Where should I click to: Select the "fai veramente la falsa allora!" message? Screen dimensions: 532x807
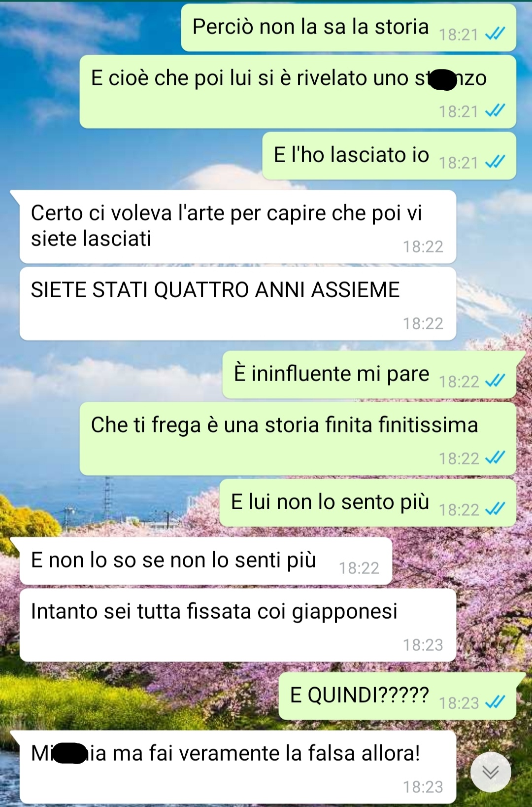pos(238,767)
